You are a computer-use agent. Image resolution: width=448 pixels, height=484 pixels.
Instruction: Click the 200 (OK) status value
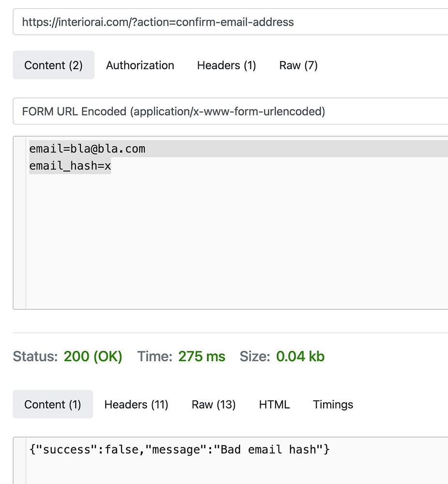93,357
